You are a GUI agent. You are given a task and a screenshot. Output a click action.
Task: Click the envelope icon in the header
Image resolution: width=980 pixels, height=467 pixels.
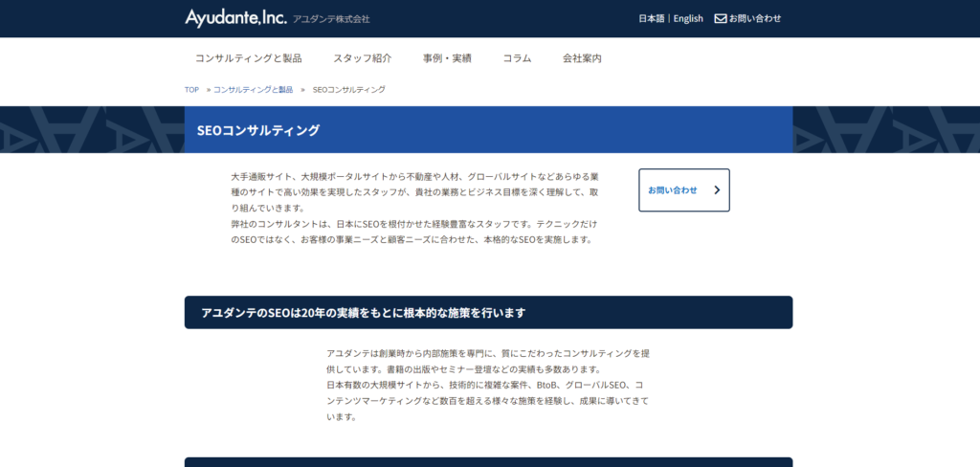[721, 18]
